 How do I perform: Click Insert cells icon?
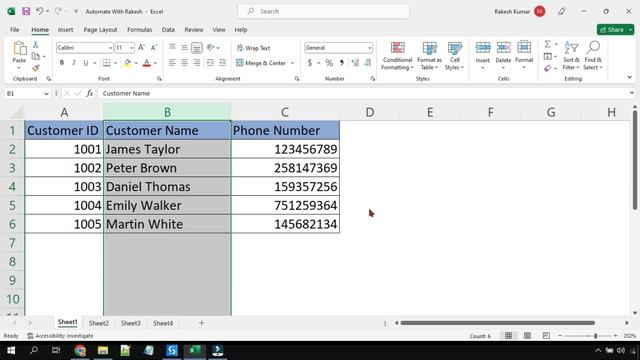point(482,48)
